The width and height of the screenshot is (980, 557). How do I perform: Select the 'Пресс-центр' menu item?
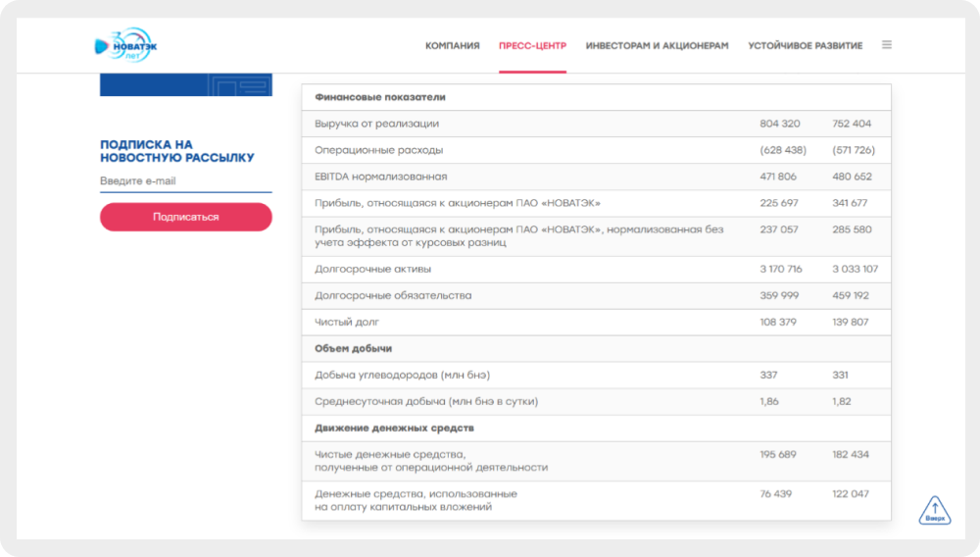(x=532, y=46)
